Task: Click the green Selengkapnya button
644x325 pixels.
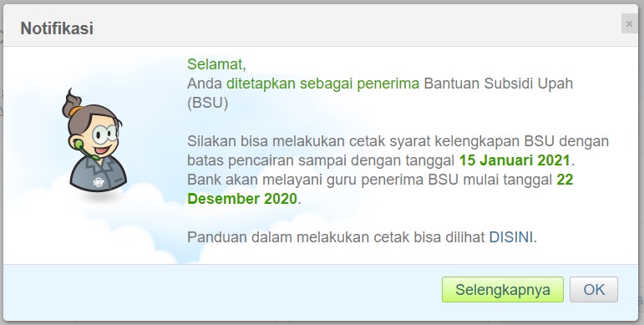Action: pos(502,290)
